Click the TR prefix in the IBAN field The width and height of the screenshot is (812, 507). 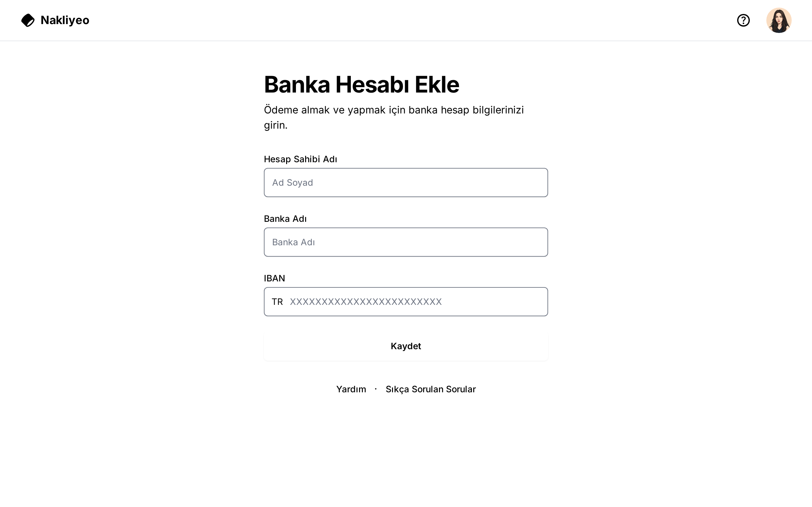(x=277, y=302)
